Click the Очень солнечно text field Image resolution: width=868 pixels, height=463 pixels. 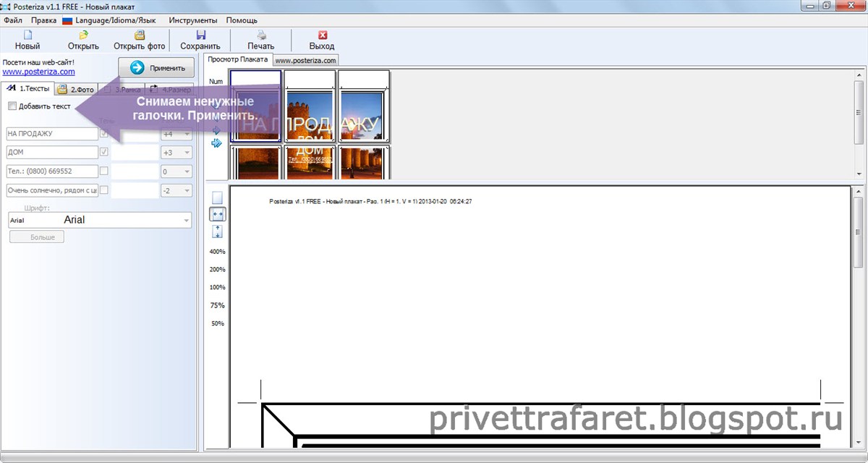(x=51, y=190)
